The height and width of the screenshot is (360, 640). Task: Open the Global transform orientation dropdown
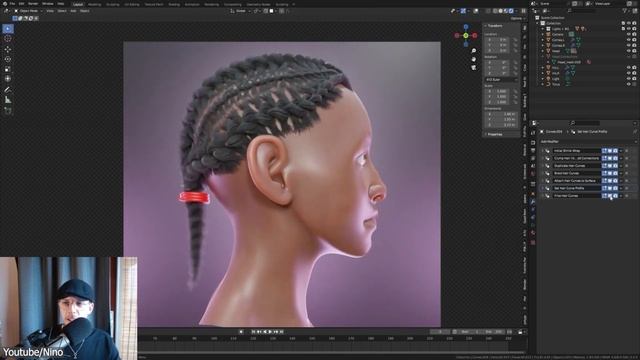(x=240, y=11)
